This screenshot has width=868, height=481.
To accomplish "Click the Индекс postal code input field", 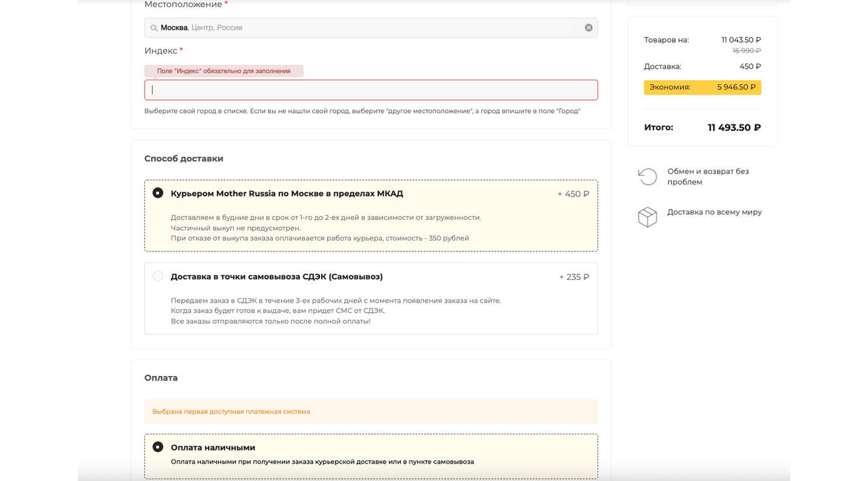I will [371, 90].
